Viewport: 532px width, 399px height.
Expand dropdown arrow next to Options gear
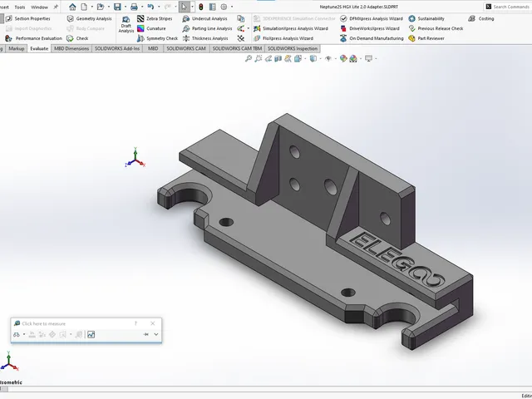pos(232,7)
